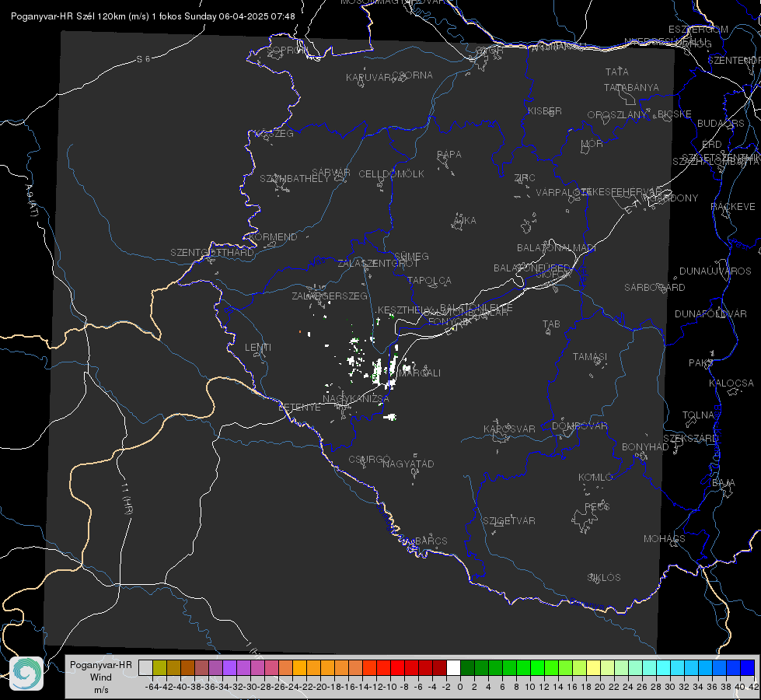The height and width of the screenshot is (700, 761).
Task: Click the PÁPA city label
Action: pyautogui.click(x=449, y=155)
